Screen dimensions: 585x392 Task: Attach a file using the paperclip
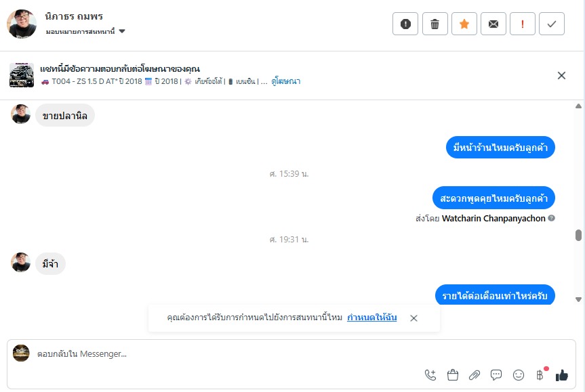pyautogui.click(x=475, y=375)
